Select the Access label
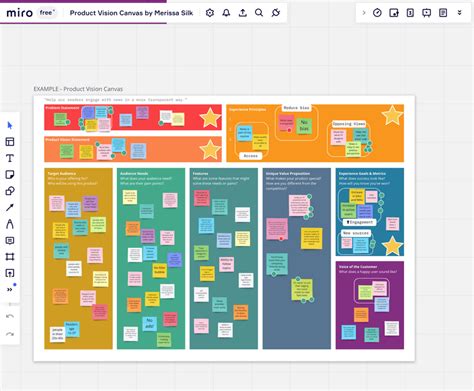The width and height of the screenshot is (474, 391). click(250, 156)
